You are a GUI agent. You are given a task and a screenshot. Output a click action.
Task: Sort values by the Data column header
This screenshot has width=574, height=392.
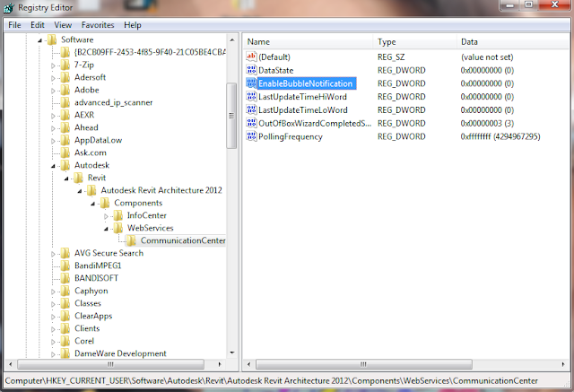(513, 42)
